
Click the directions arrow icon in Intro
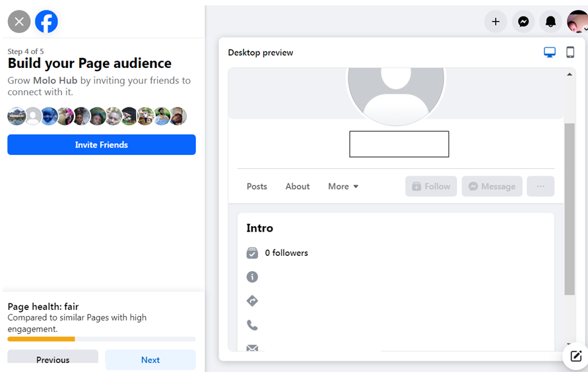(252, 301)
